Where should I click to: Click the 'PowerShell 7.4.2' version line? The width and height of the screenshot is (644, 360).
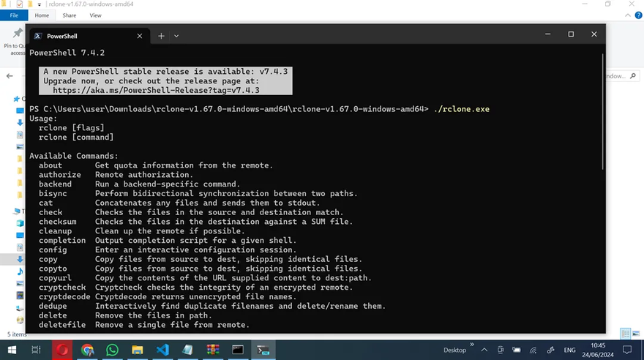(67, 53)
